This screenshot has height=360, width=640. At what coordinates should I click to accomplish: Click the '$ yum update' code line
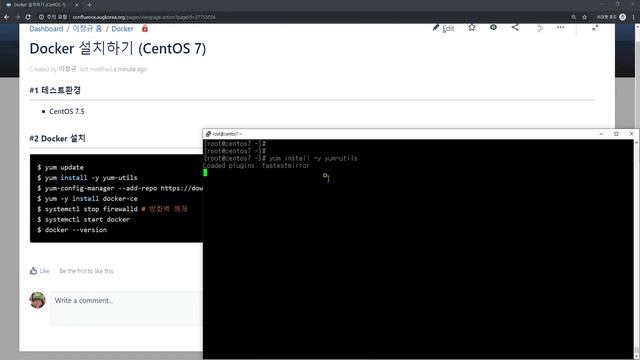point(60,167)
